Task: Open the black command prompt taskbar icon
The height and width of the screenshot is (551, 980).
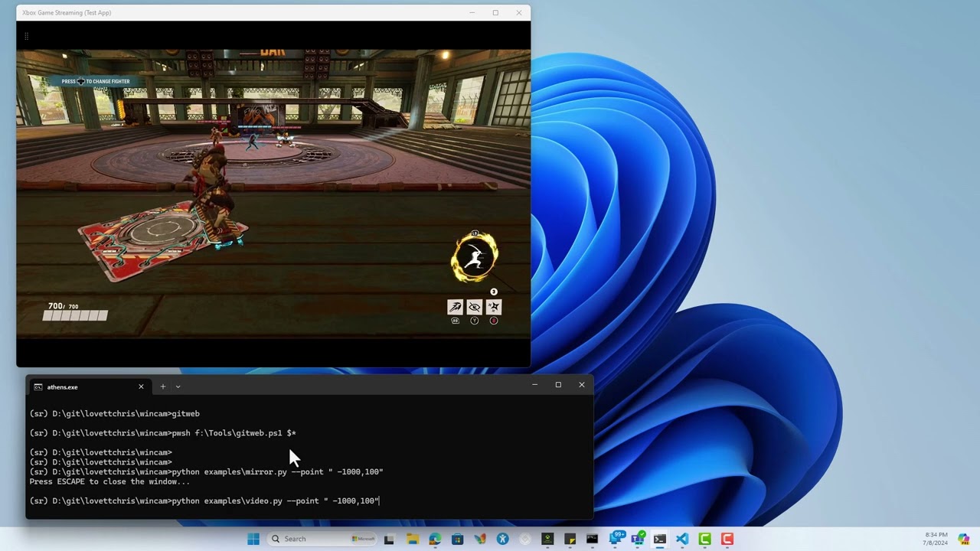Action: coord(592,539)
